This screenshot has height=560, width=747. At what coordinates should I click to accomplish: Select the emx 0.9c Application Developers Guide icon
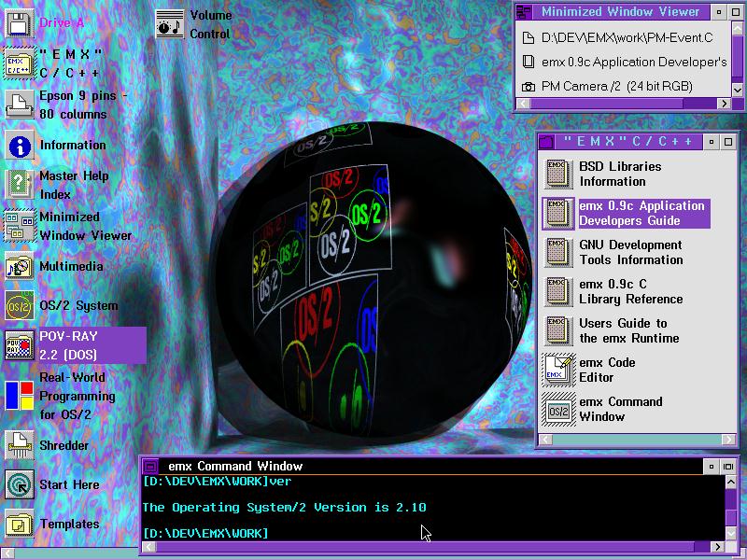point(558,213)
